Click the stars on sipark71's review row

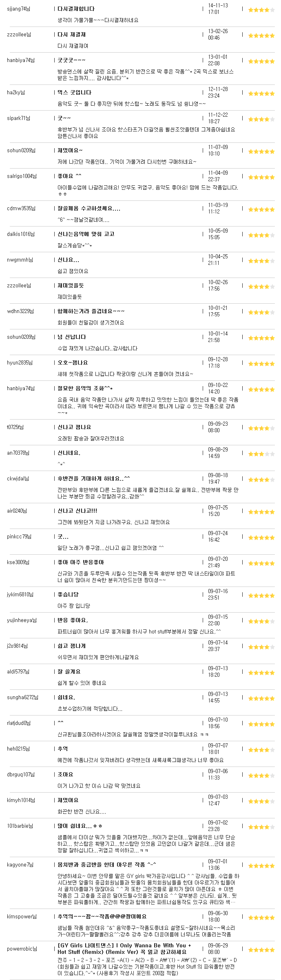261,119
